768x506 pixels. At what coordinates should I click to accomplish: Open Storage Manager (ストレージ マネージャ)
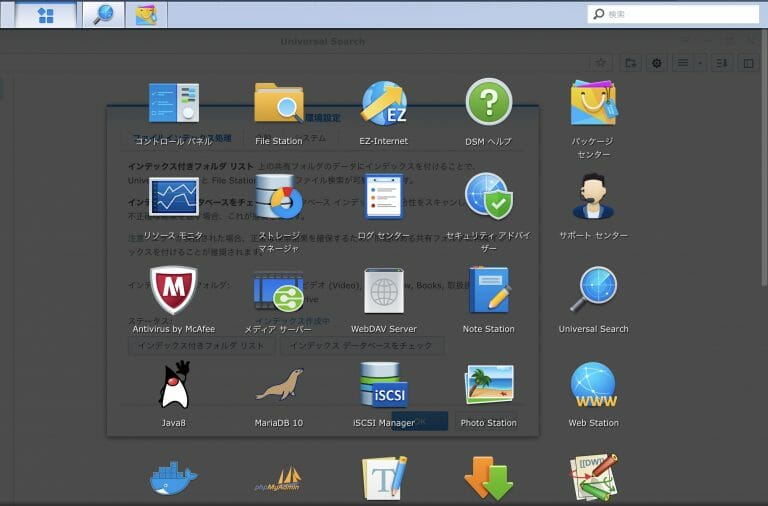coord(279,196)
